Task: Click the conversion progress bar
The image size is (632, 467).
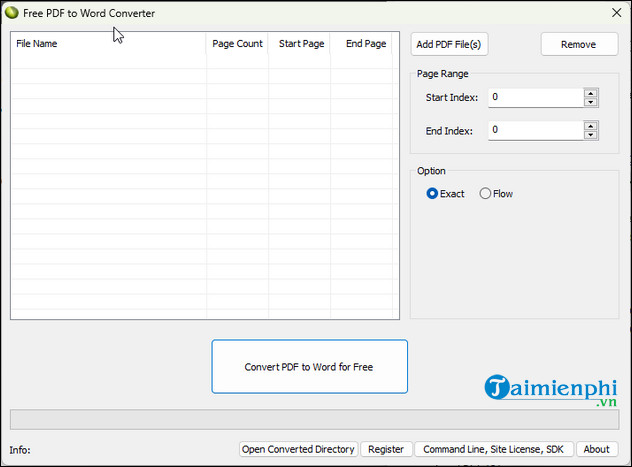Action: [315, 419]
